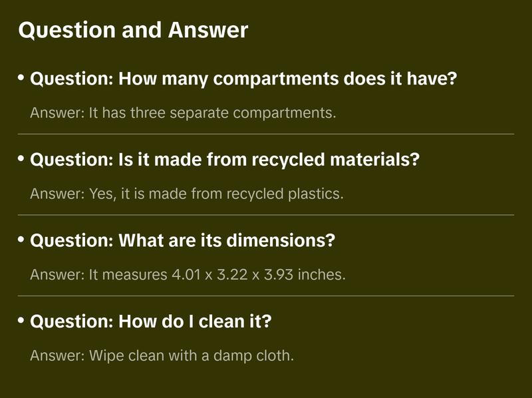Click the divider beneath the dimensions answer

pos(266,296)
